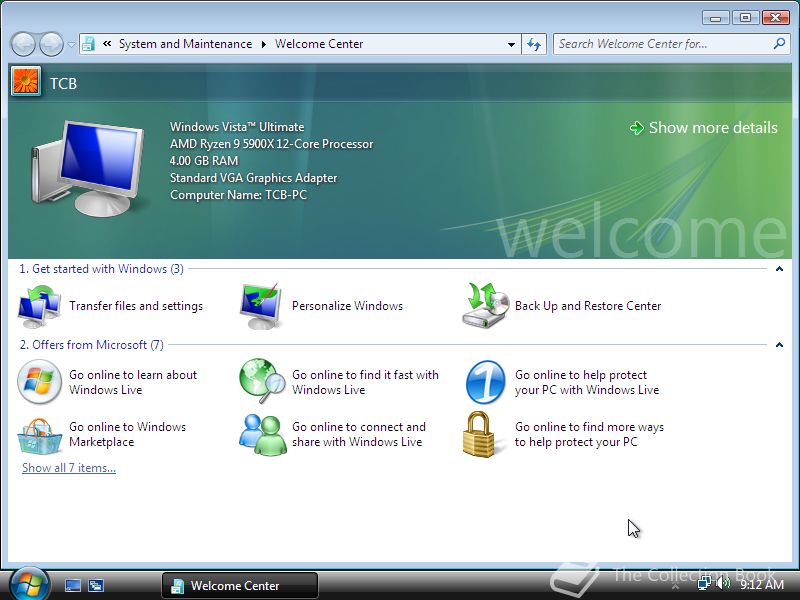
Task: Open Back Up and Restore Center icon
Action: (486, 305)
